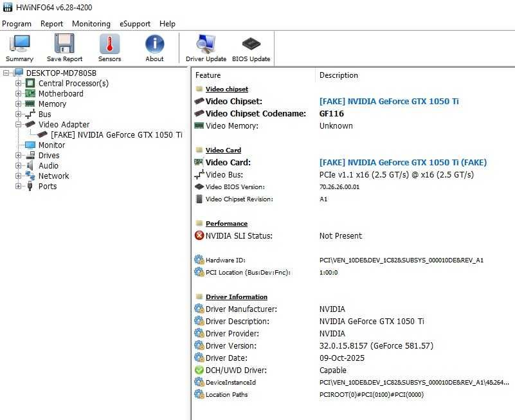Image resolution: width=515 pixels, height=420 pixels.
Task: Click the Drives icon in tree
Action: point(30,155)
